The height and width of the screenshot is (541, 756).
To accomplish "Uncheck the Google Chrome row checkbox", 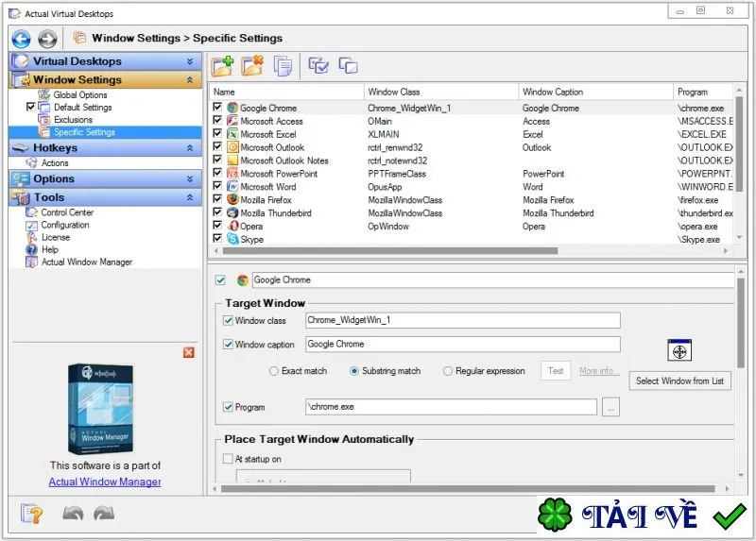I will 217,107.
